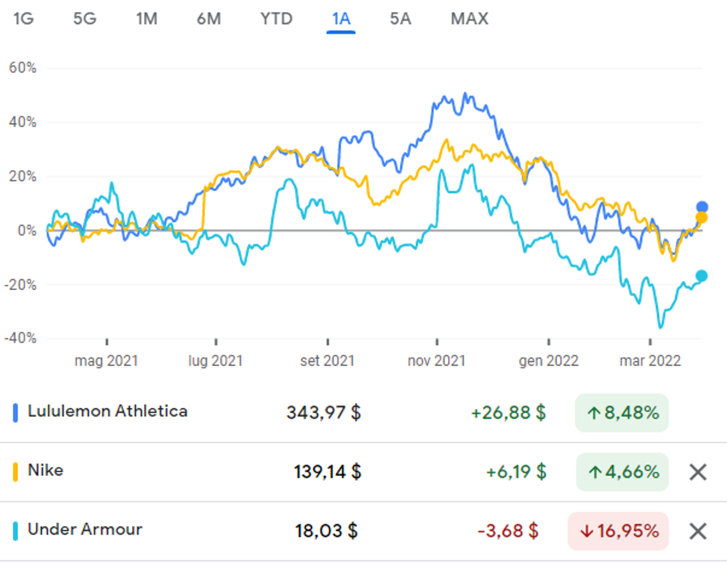Image resolution: width=728 pixels, height=578 pixels.
Task: Click the 139,14 $ price value
Action: tap(328, 472)
